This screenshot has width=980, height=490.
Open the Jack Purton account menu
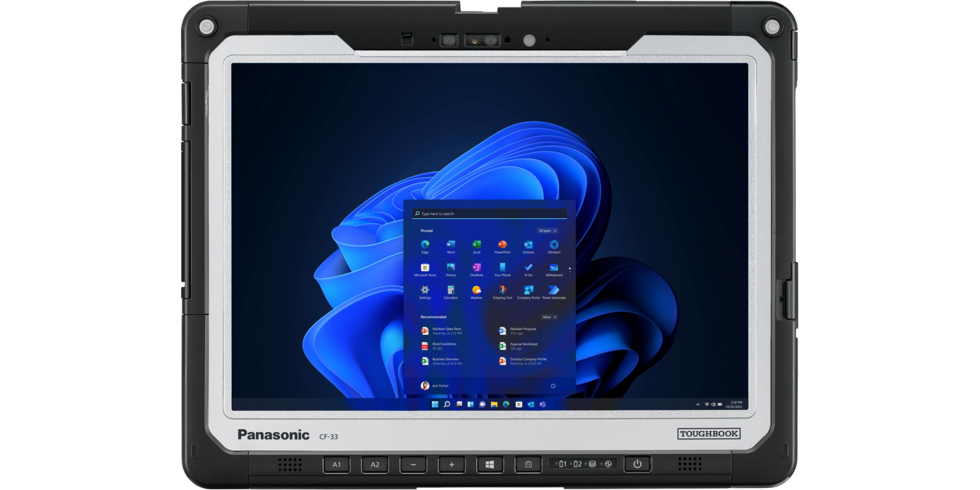click(x=434, y=385)
